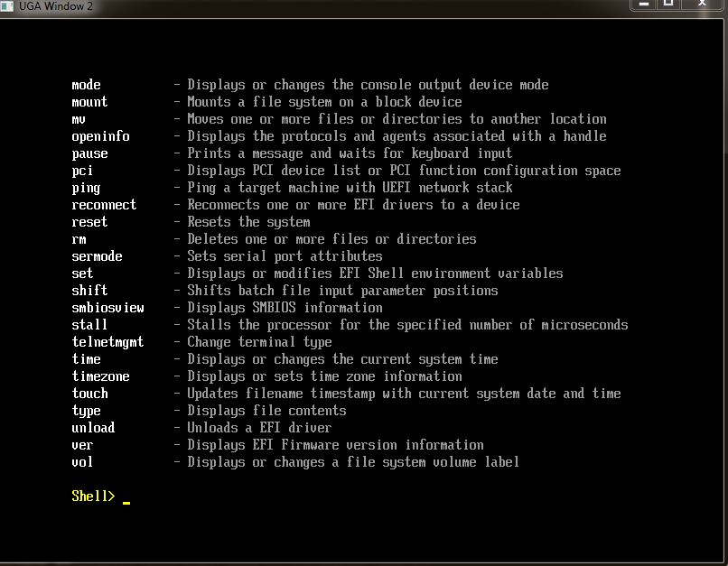Click the 'smbiosview' command name

tap(107, 308)
